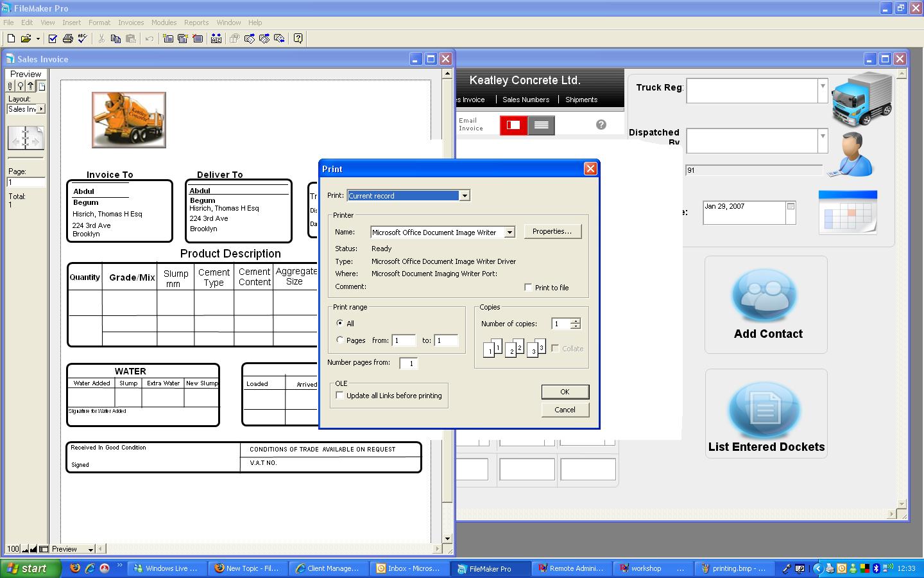The image size is (924, 578).
Task: Select the Pages print range radio button
Action: [x=339, y=340]
